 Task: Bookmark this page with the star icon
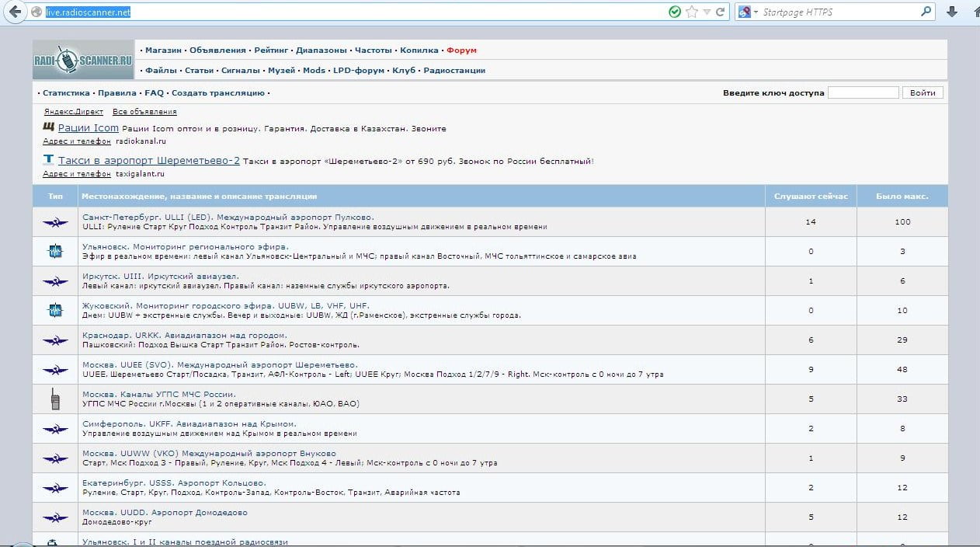pos(691,12)
